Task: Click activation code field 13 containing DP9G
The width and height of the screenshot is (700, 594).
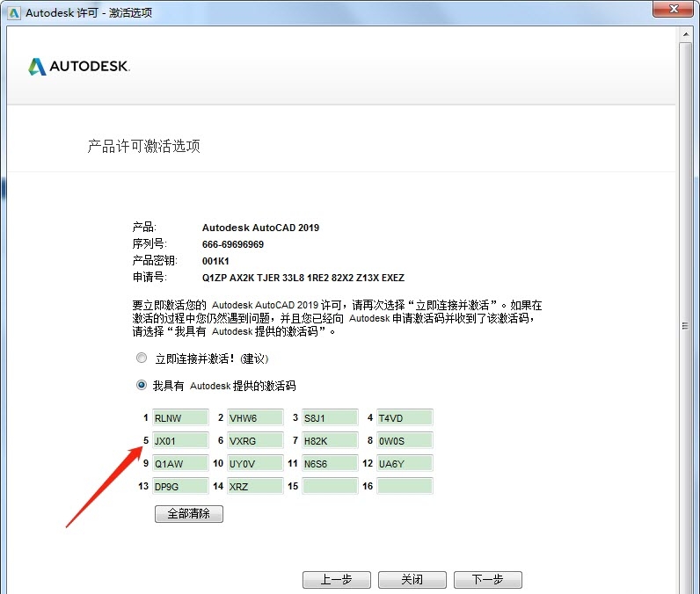Action: click(x=180, y=486)
